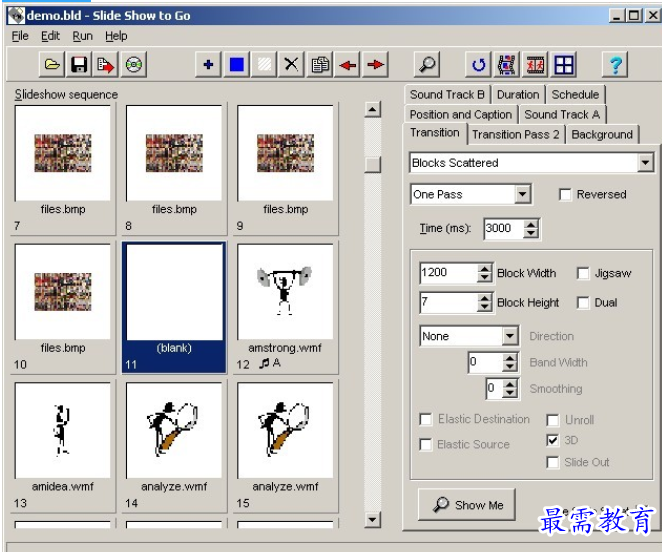Open the File menu

point(20,36)
